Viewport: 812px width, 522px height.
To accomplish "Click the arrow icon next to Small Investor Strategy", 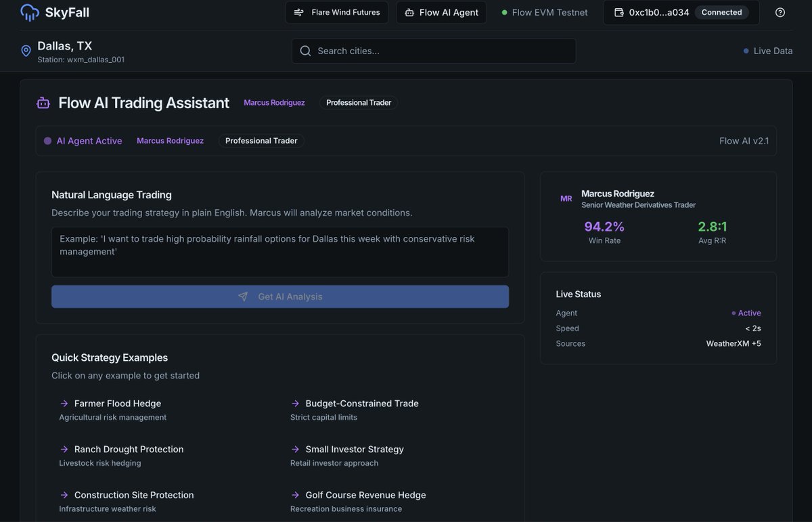I will coord(296,450).
